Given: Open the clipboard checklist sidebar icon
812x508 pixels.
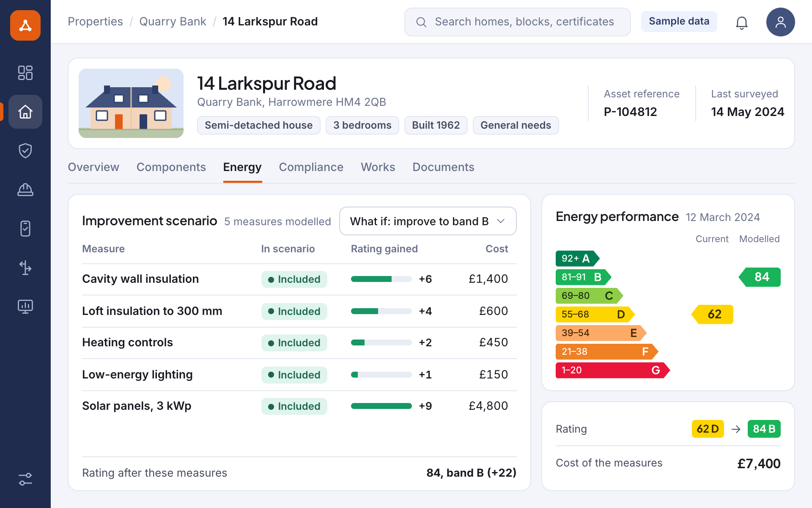Looking at the screenshot, I should coord(25,229).
